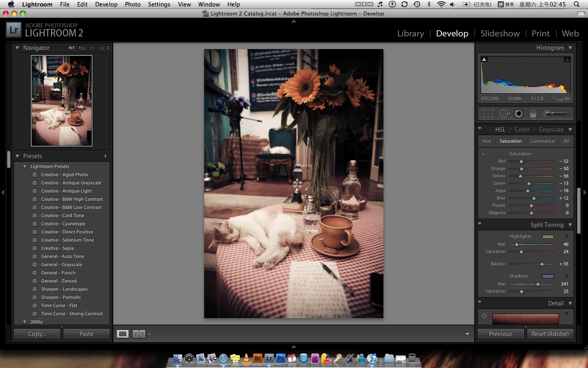
Task: Show All HSL sliders tab
Action: pos(566,141)
